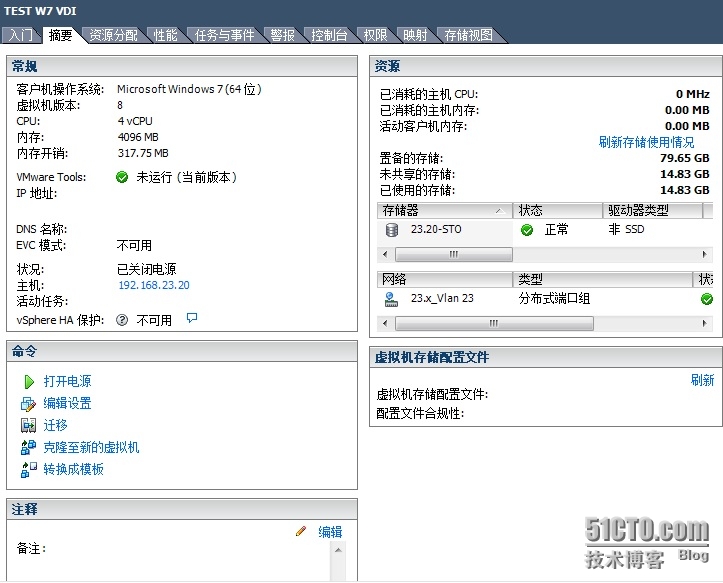Click the 317.75 MB memory overhead value
Image resolution: width=723 pixels, height=583 pixels.
pyautogui.click(x=143, y=153)
